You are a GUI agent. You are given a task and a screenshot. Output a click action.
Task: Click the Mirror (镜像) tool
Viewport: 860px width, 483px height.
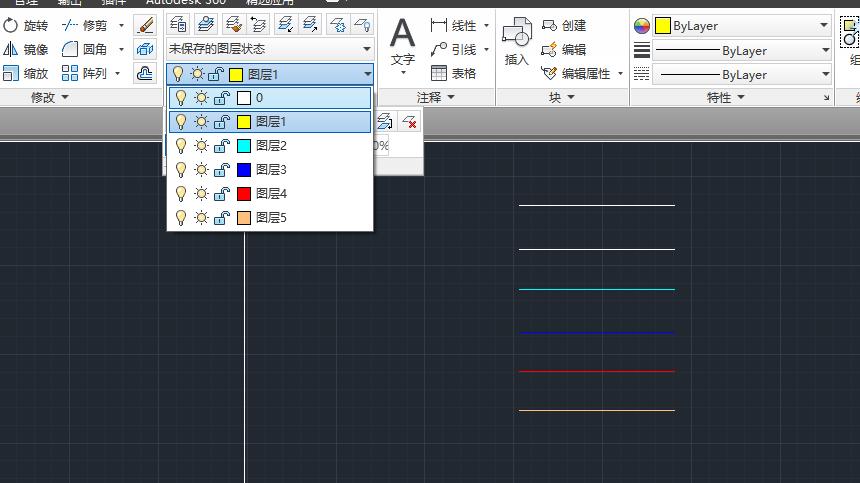pyautogui.click(x=25, y=49)
